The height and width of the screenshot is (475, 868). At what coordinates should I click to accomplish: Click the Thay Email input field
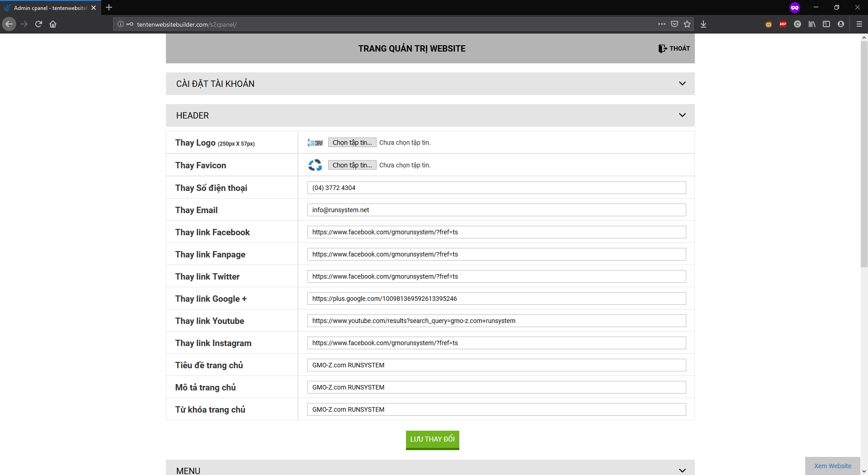497,210
